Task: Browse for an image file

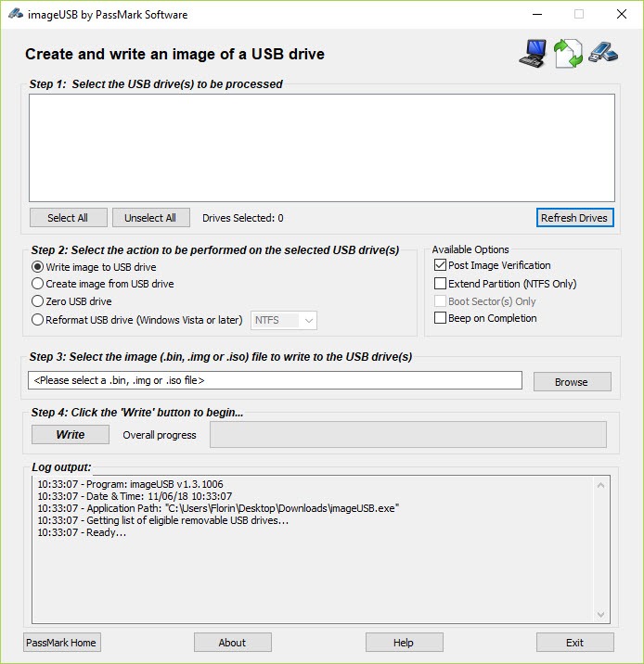Action: [572, 381]
